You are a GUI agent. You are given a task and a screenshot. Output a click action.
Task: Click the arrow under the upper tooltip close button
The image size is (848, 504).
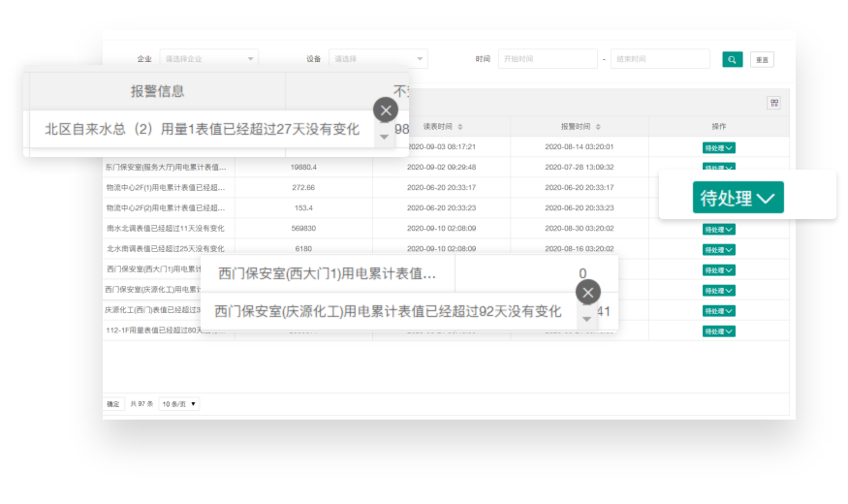(385, 137)
